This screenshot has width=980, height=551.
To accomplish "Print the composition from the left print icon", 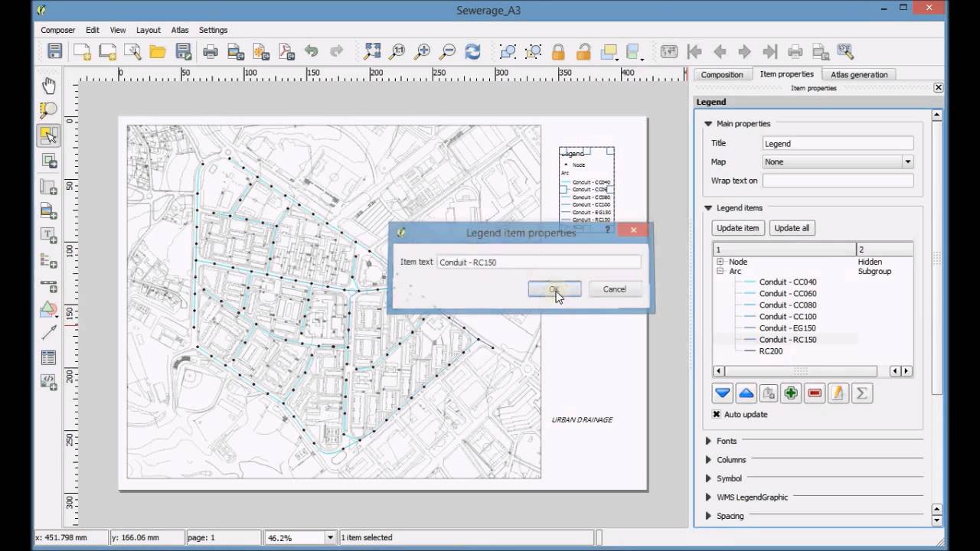I will pos(211,51).
